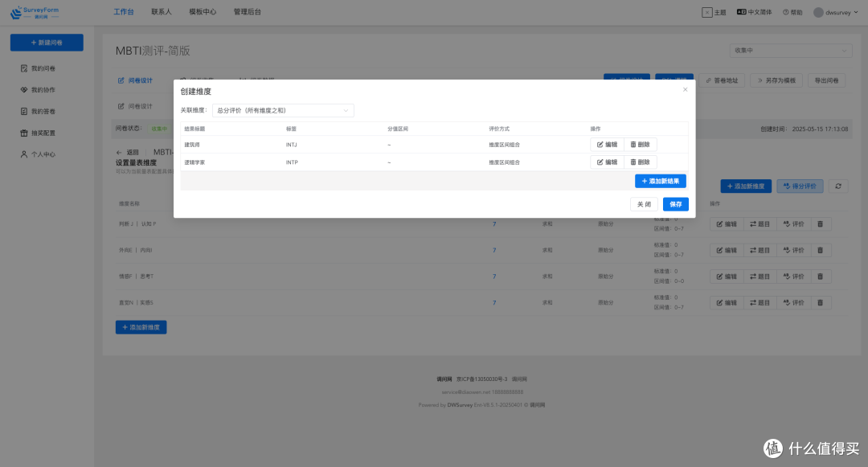The width and height of the screenshot is (868, 467).
Task: Open 题目 for 直觉N | 实感S row
Action: (759, 303)
